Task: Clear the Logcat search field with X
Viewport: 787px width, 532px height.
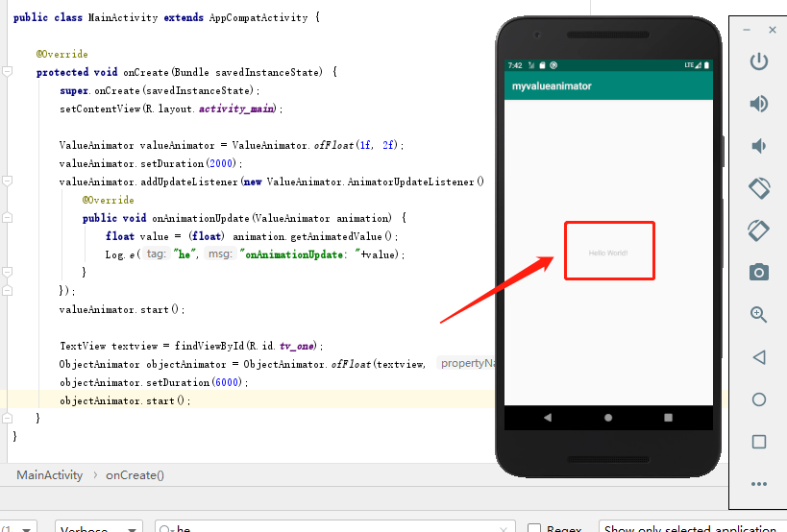Action: [504, 529]
